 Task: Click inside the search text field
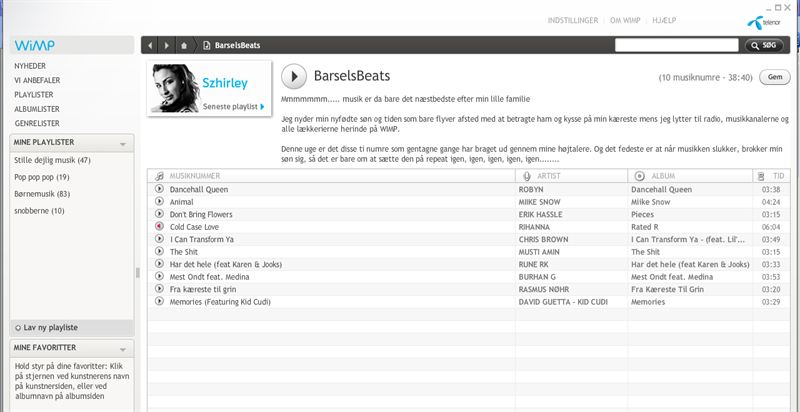[x=676, y=45]
